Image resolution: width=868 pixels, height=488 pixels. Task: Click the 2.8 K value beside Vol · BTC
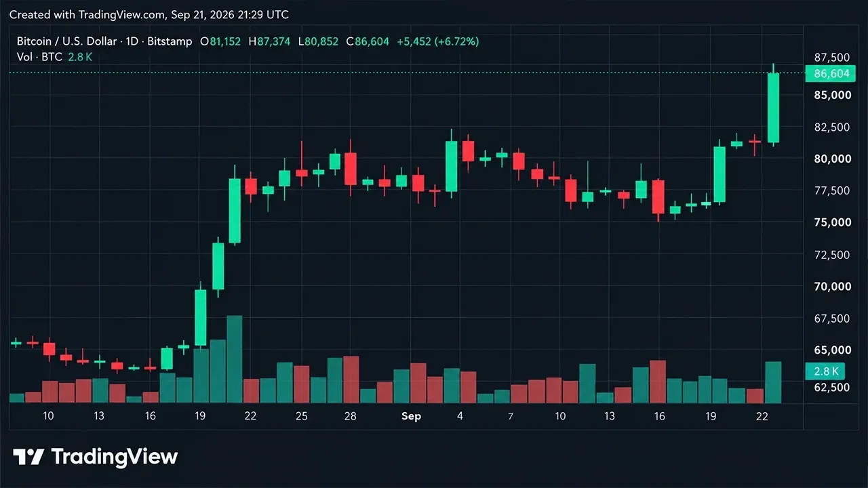(x=80, y=57)
